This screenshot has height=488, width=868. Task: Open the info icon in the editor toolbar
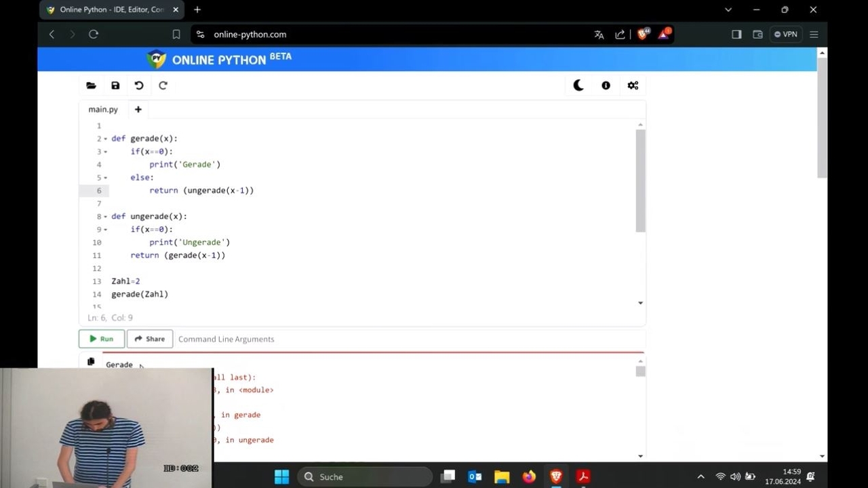[606, 85]
